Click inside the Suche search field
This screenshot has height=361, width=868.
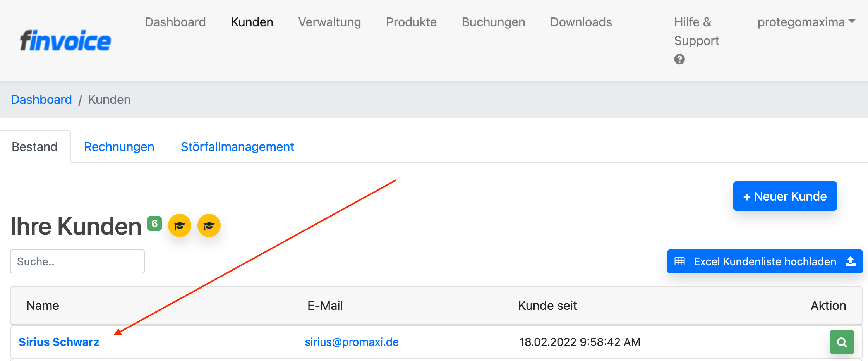tap(77, 261)
